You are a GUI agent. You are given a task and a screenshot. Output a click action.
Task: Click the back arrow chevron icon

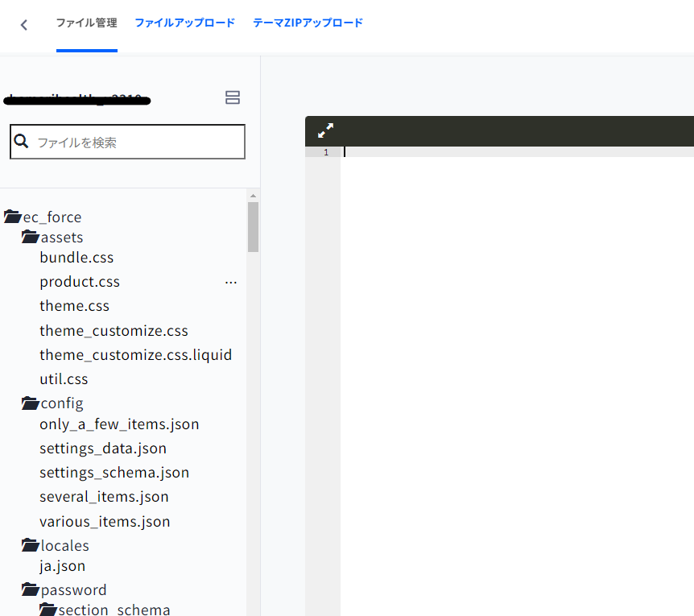click(24, 25)
